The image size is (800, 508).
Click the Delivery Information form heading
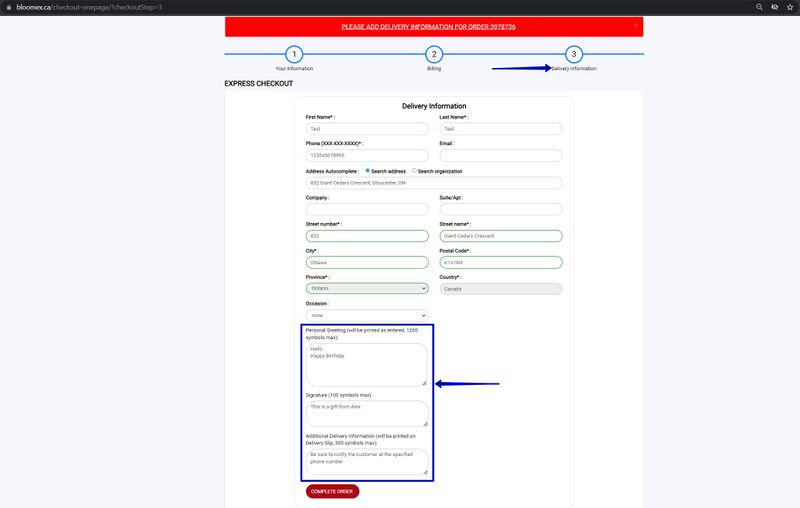point(434,106)
